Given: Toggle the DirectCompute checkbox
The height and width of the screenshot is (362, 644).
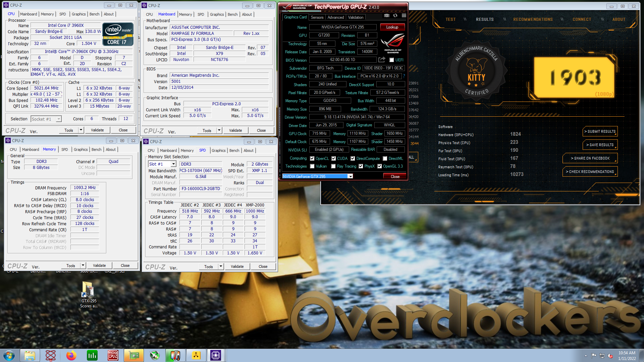Looking at the screenshot, I should click(353, 159).
